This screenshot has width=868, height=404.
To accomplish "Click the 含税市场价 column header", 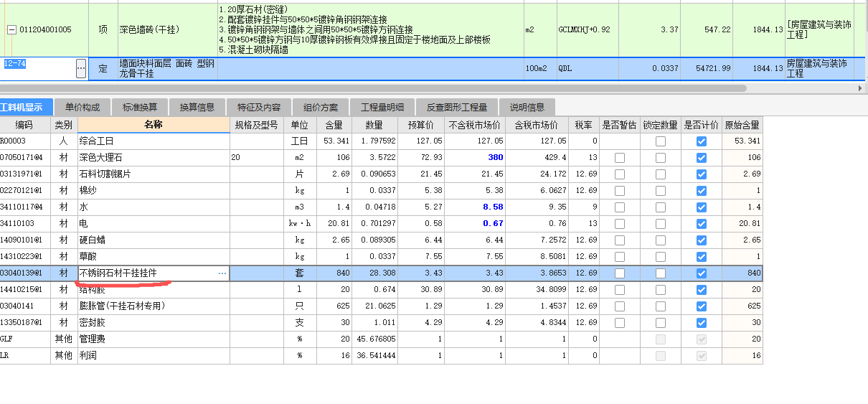I will coord(537,125).
